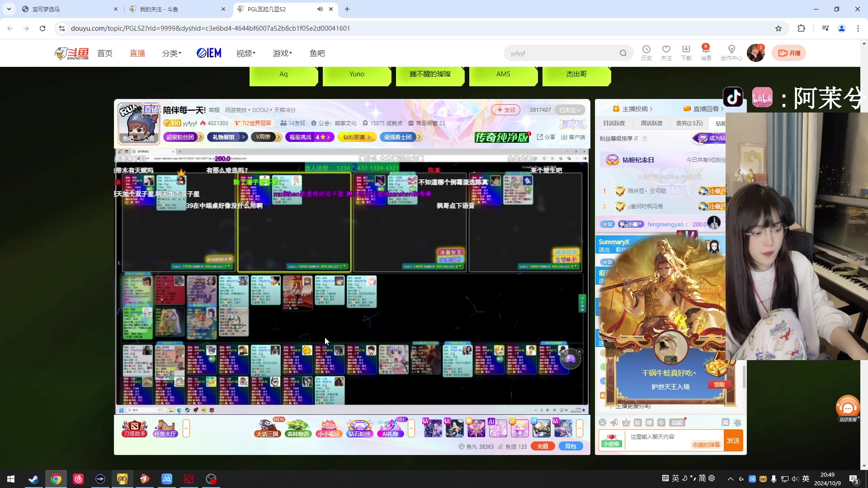This screenshot has height=488, width=868.
Task: Click the chat settings gear icon
Action: (737, 422)
